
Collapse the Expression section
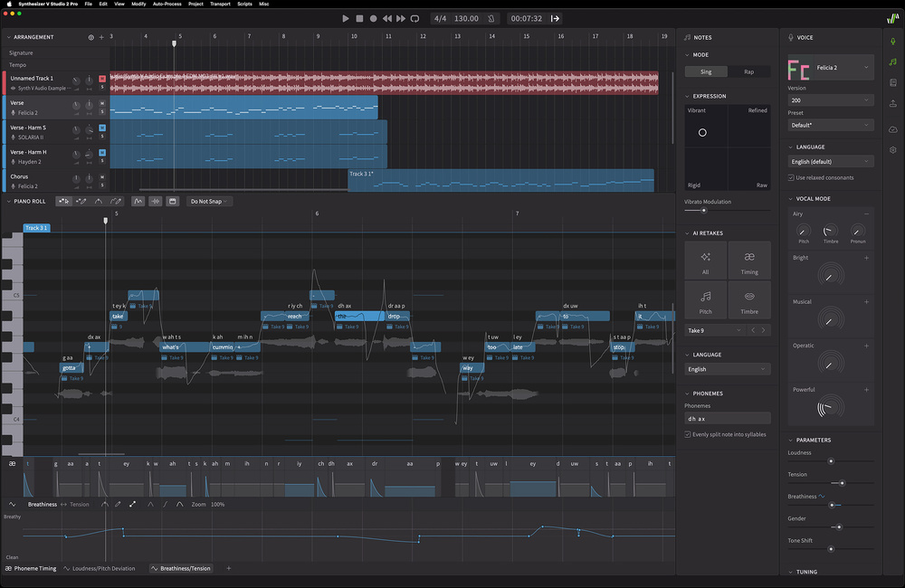[687, 96]
